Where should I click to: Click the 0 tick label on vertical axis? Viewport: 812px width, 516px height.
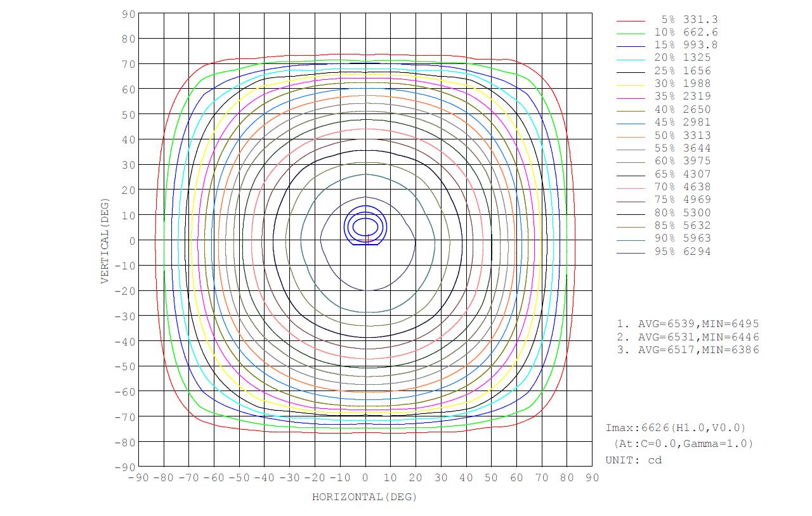pos(133,241)
